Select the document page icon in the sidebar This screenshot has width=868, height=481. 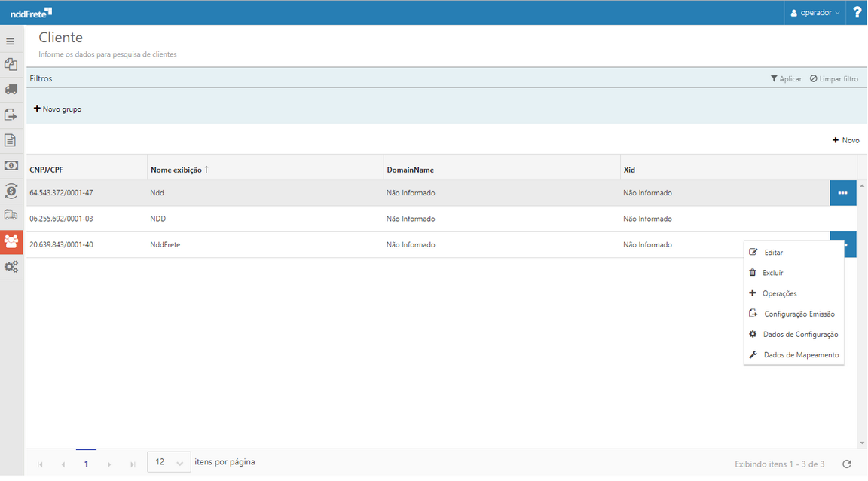pos(11,139)
